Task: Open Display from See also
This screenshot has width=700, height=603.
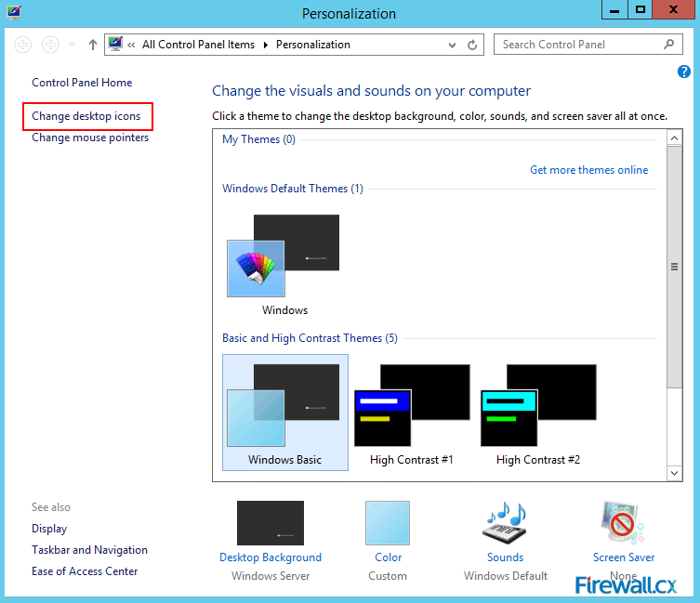Action: click(49, 529)
